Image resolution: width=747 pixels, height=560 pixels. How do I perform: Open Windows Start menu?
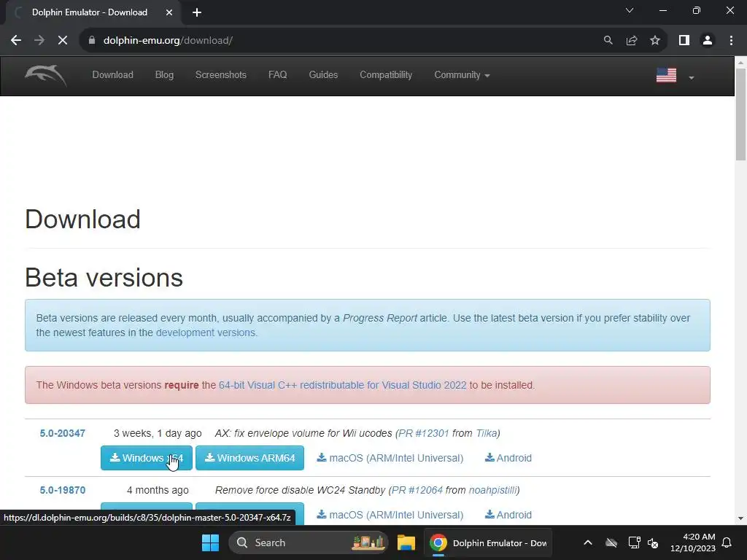point(210,542)
